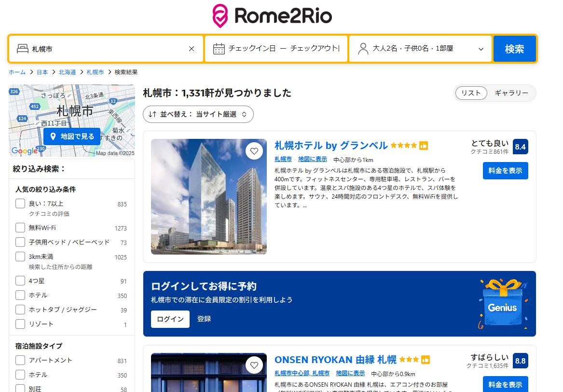563x392 pixels.
Task: Click the calendar icon for check-in dates
Action: (x=219, y=49)
